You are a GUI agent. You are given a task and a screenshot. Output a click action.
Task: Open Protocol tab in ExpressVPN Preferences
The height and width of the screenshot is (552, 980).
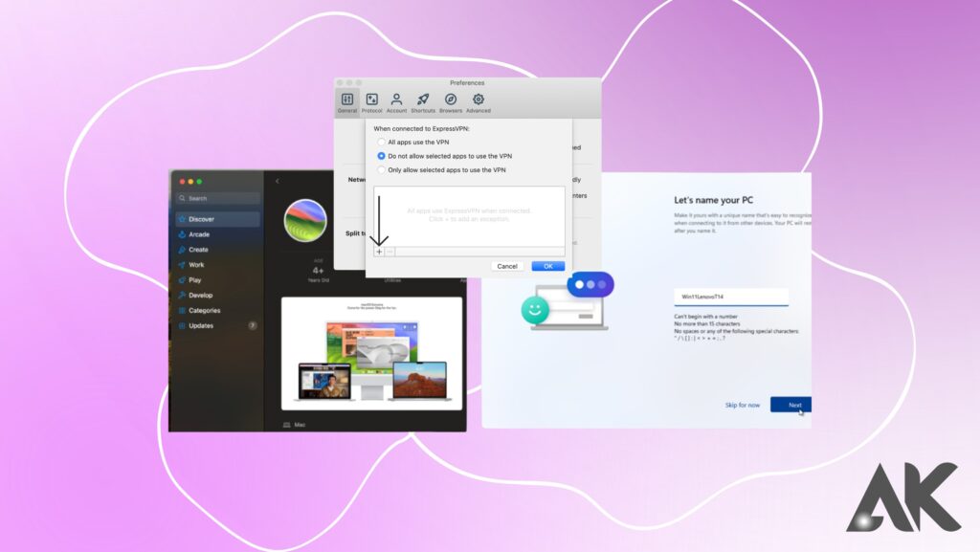372,102
